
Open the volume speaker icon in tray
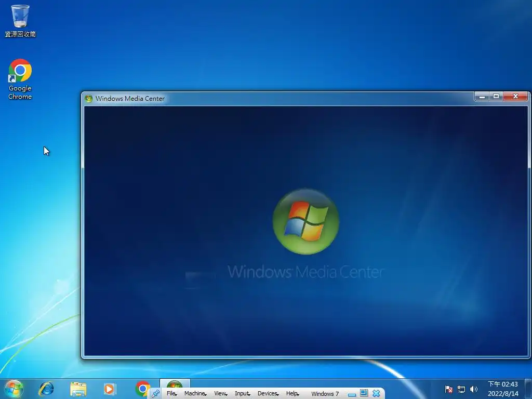point(474,389)
